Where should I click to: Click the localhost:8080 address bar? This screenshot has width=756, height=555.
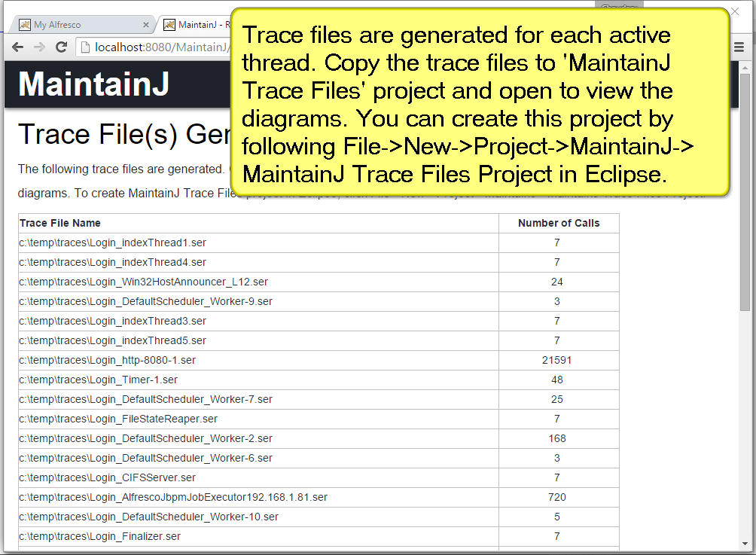pyautogui.click(x=158, y=47)
